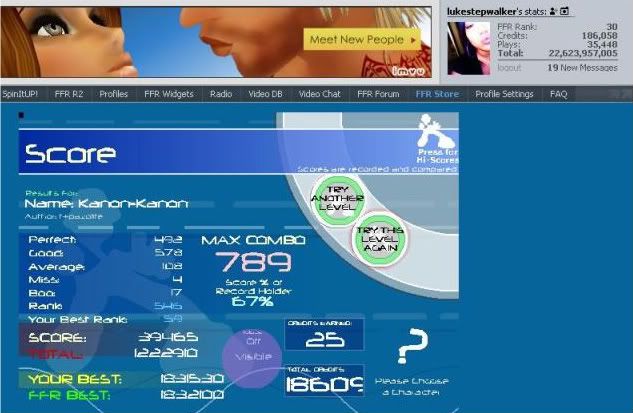Open the SpinItUP! tab
The width and height of the screenshot is (633, 413).
pos(22,94)
